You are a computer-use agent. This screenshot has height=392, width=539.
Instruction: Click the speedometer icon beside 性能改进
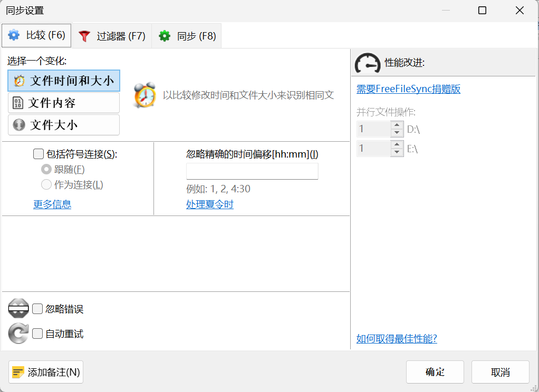[x=368, y=62]
